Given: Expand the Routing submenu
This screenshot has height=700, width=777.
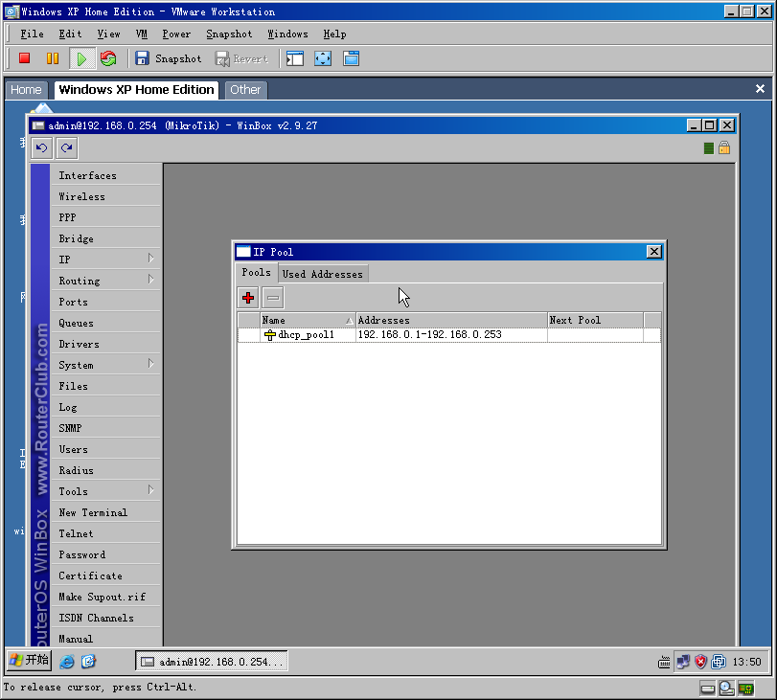Looking at the screenshot, I should coord(105,281).
